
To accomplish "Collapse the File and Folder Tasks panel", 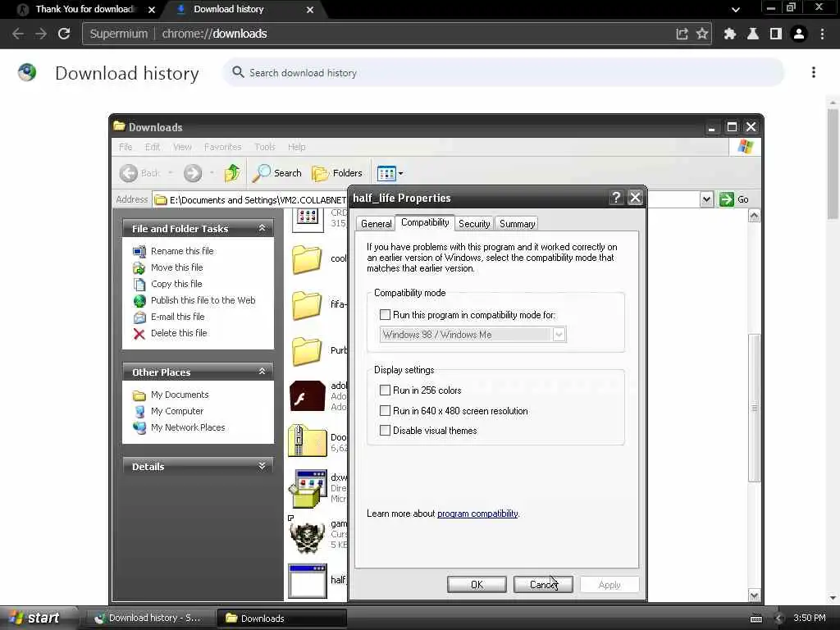I will pyautogui.click(x=262, y=228).
